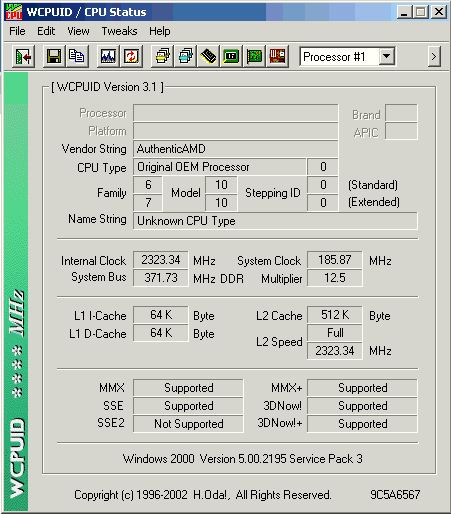Click the Exit door icon in toolbar
451x514 pixels.
pyautogui.click(x=23, y=57)
